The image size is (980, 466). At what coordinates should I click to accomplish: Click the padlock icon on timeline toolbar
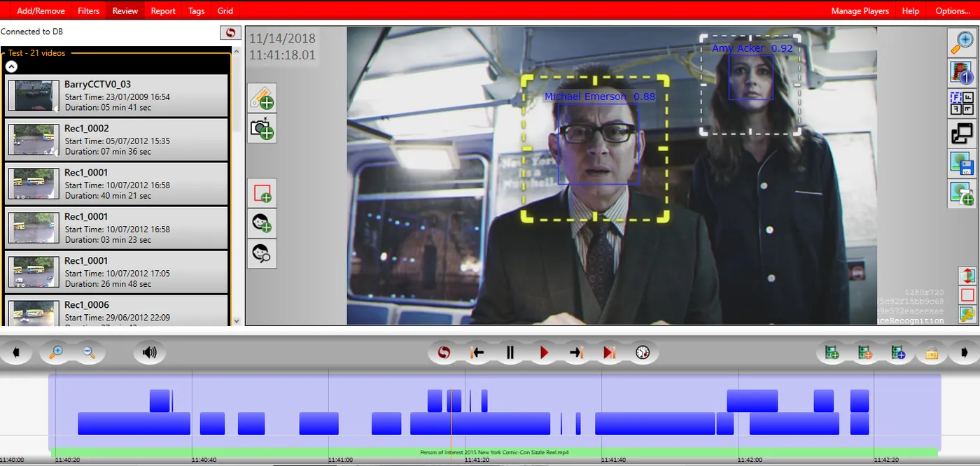[x=932, y=353]
